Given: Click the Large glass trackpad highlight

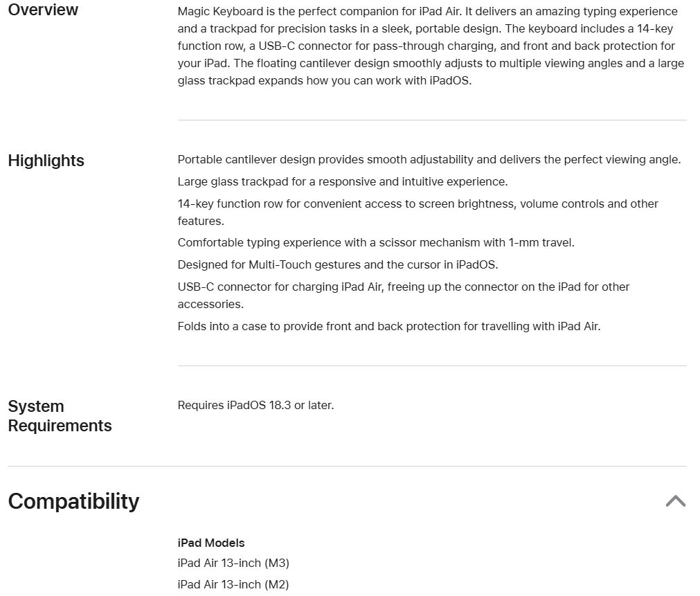Looking at the screenshot, I should (x=342, y=182).
